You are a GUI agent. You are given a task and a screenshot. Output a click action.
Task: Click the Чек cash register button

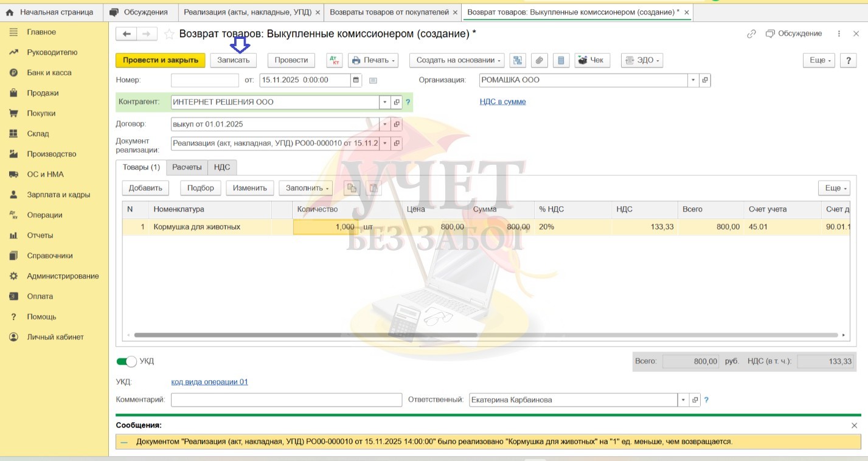(x=590, y=60)
